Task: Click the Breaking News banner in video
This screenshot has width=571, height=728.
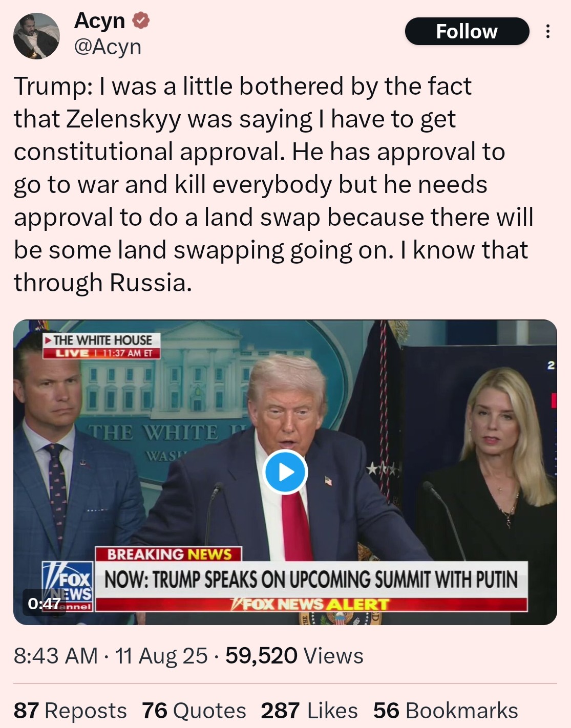Action: 168,554
